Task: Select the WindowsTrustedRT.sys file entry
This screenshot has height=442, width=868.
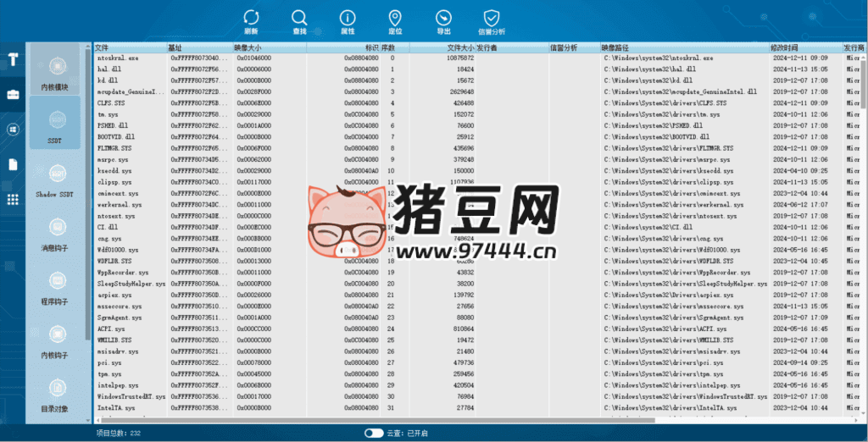Action: (131, 396)
